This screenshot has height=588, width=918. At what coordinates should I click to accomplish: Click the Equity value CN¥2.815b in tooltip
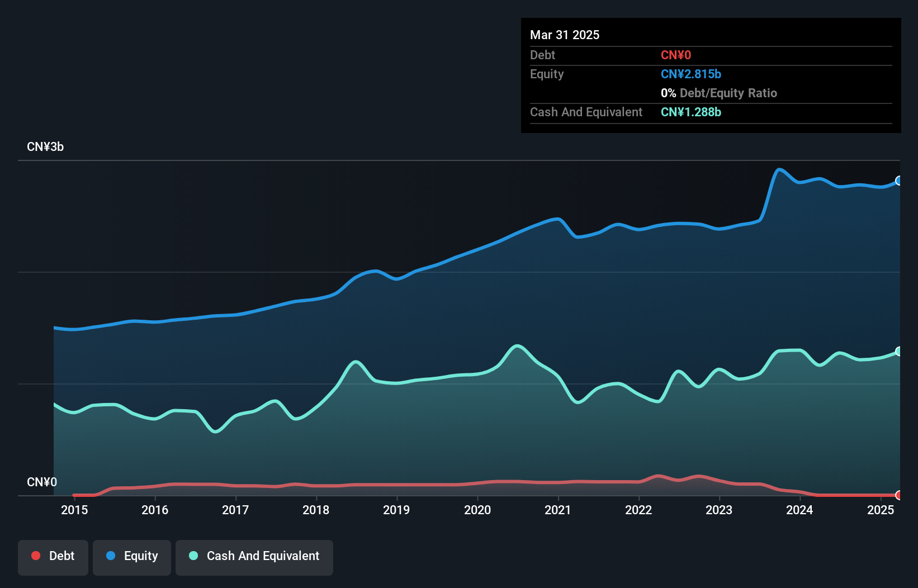691,74
